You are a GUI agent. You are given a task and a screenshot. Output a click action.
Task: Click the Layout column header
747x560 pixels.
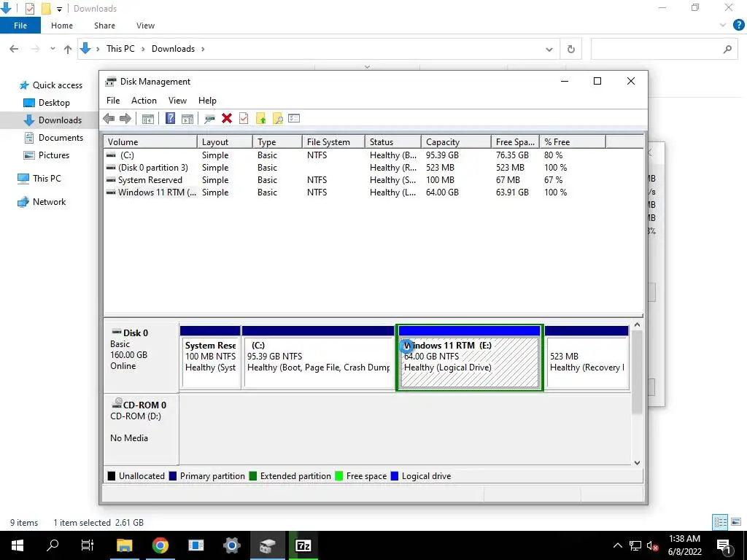pyautogui.click(x=225, y=142)
